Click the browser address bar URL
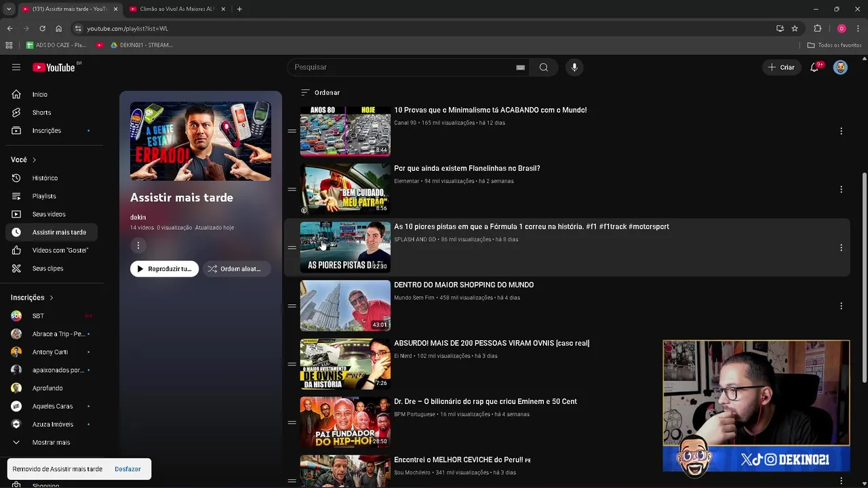Screen dimensions: 868x488 click(x=127, y=28)
